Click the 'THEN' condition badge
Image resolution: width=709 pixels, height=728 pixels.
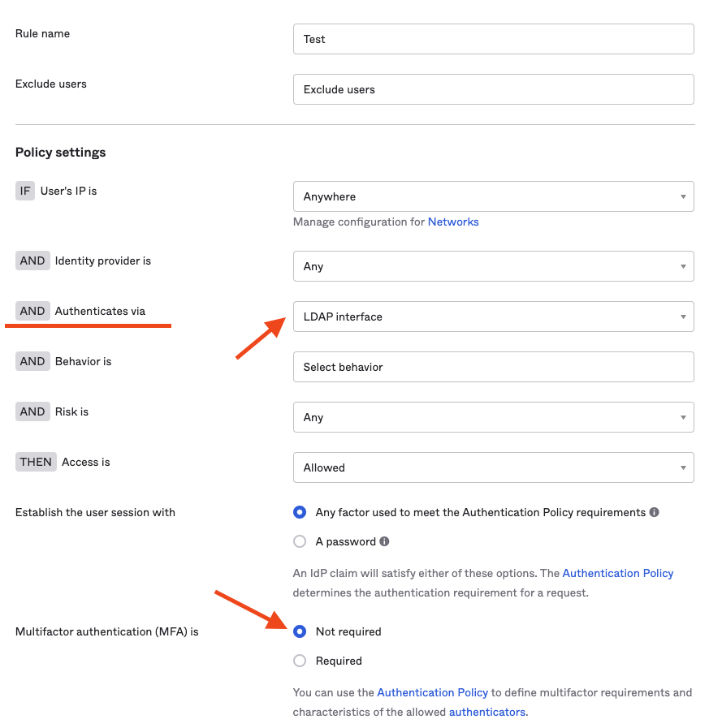point(36,462)
